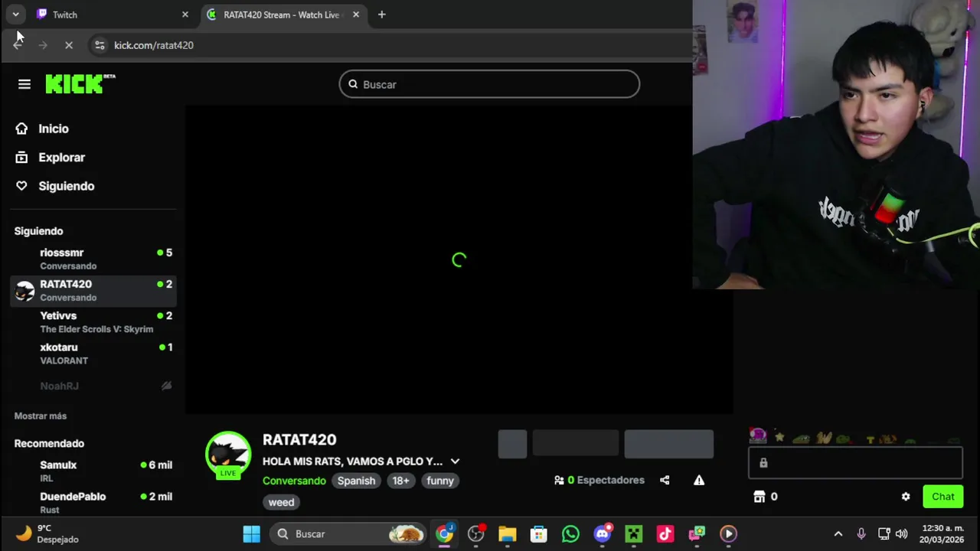Open the clock and date panel
Image resolution: width=980 pixels, height=551 pixels.
[x=942, y=533]
